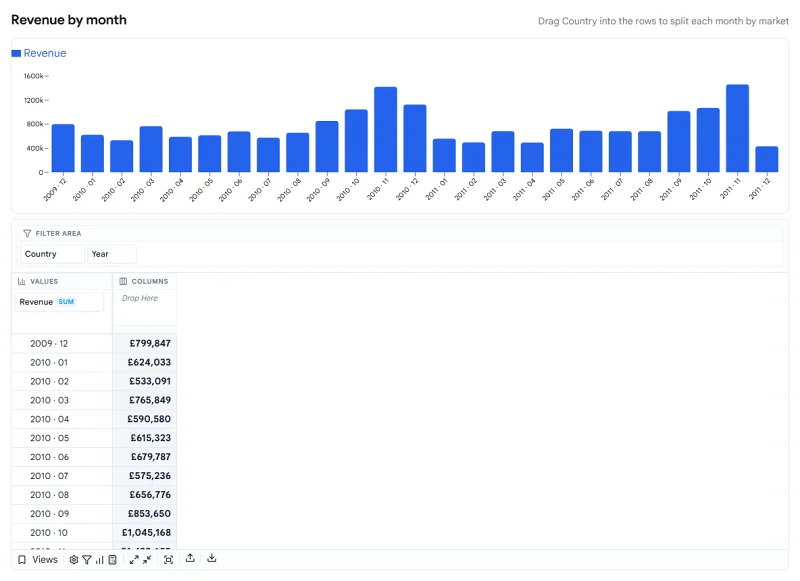Click the £679,787 cell
The image size is (800, 581).
[144, 457]
